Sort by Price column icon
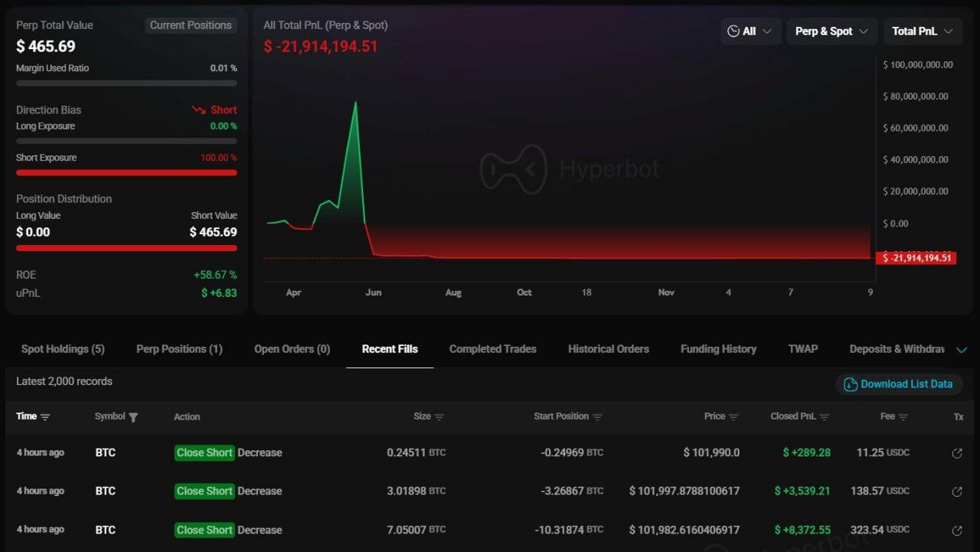Viewport: 980px width, 552px height. [x=733, y=417]
